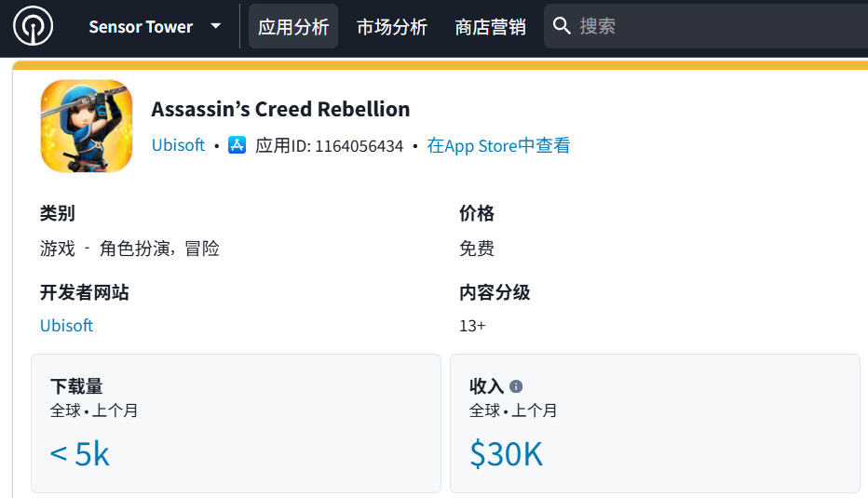
Task: Click the < 5k downloads figure
Action: coord(80,453)
